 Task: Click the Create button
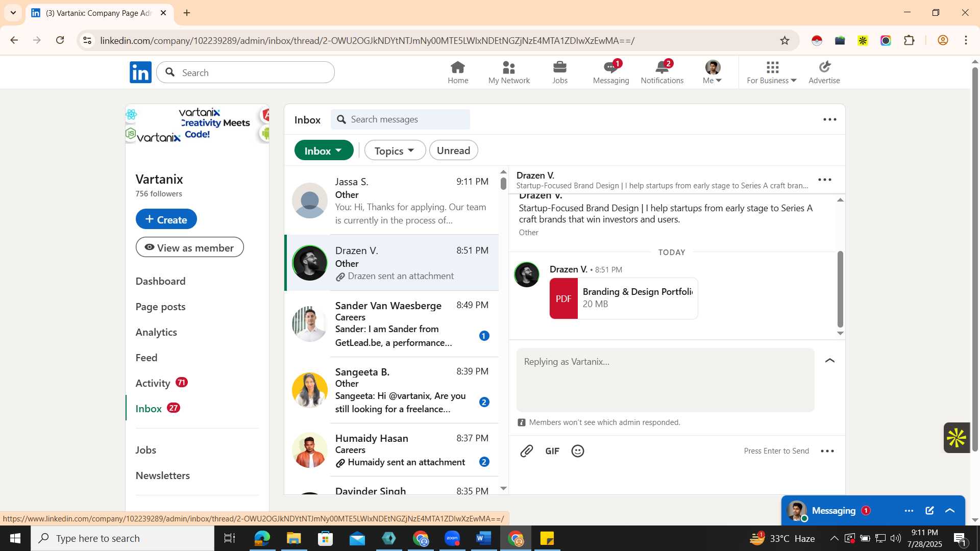166,219
